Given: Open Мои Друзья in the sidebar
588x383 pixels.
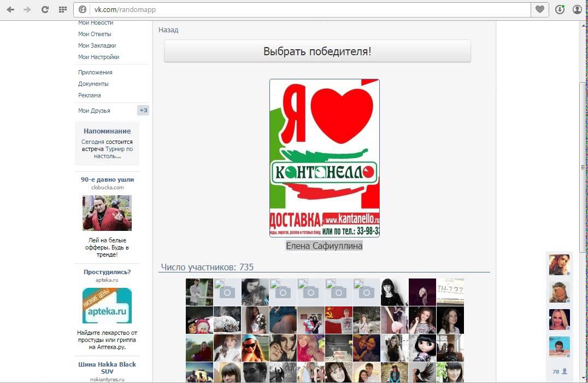Looking at the screenshot, I should click(94, 111).
